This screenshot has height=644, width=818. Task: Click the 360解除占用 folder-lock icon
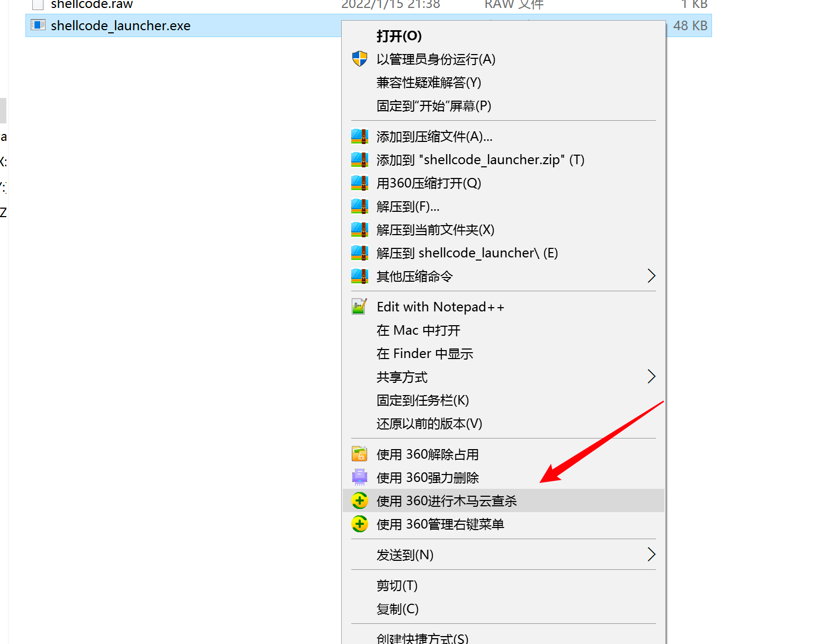point(360,454)
